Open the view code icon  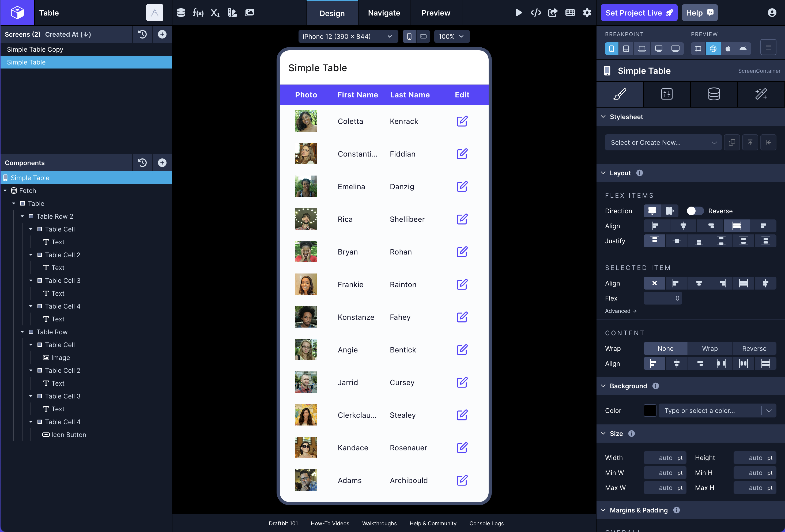coord(536,13)
